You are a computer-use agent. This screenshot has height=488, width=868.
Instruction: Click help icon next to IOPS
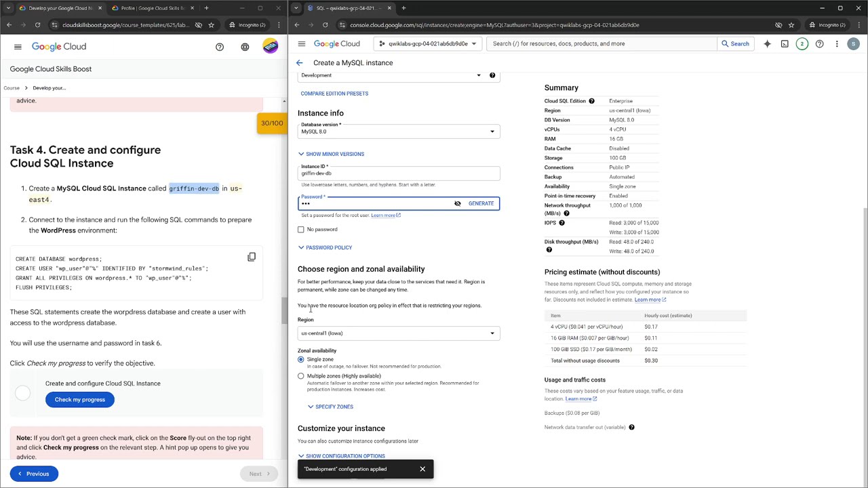[x=561, y=223]
